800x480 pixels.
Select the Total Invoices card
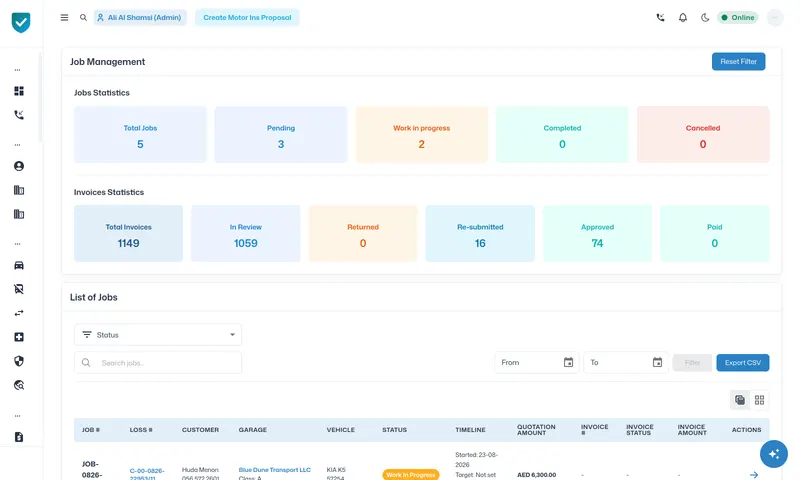click(129, 234)
